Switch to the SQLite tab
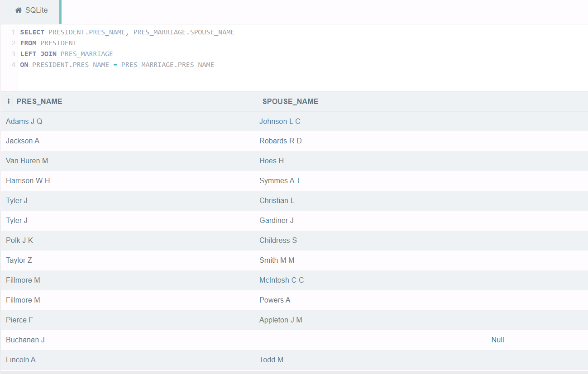The height and width of the screenshot is (374, 588). point(31,10)
